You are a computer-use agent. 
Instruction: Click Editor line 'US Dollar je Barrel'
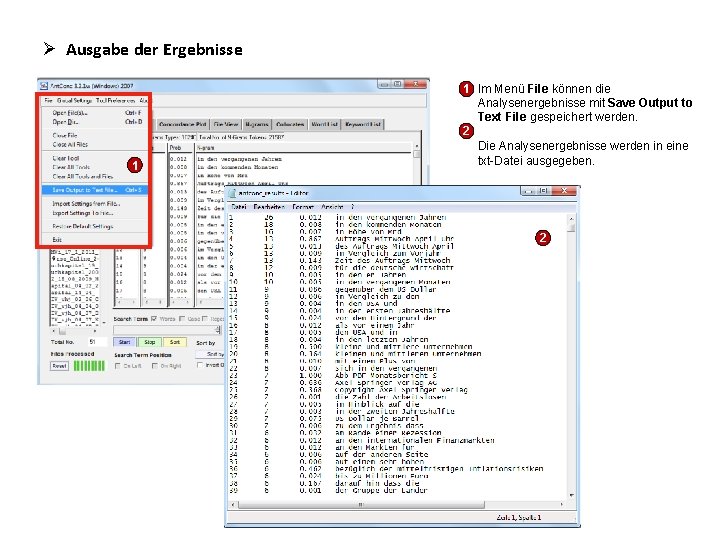pos(377,419)
